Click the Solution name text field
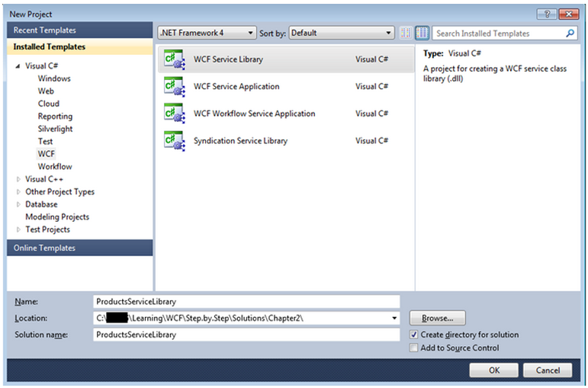Viewport: 588px width, 388px height. 246,335
